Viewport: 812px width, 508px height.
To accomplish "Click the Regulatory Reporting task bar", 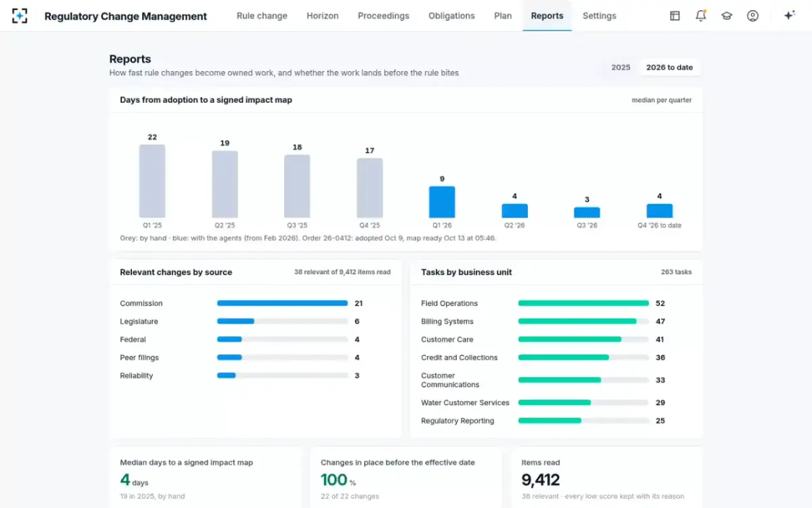I will point(583,421).
